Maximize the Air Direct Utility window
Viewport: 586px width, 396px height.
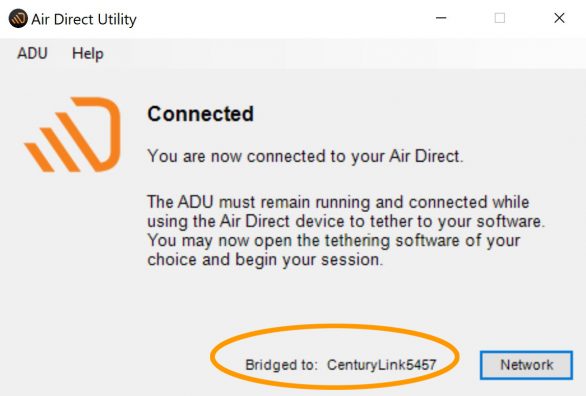click(x=500, y=18)
